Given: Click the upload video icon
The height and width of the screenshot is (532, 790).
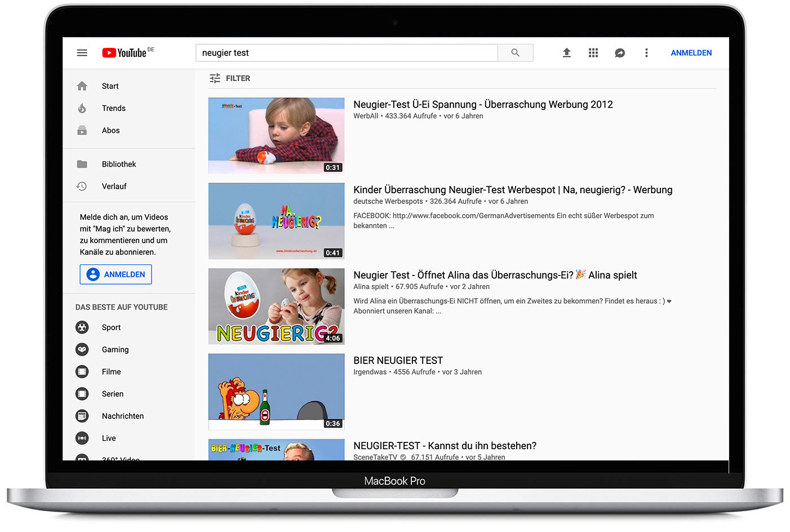Looking at the screenshot, I should (567, 53).
